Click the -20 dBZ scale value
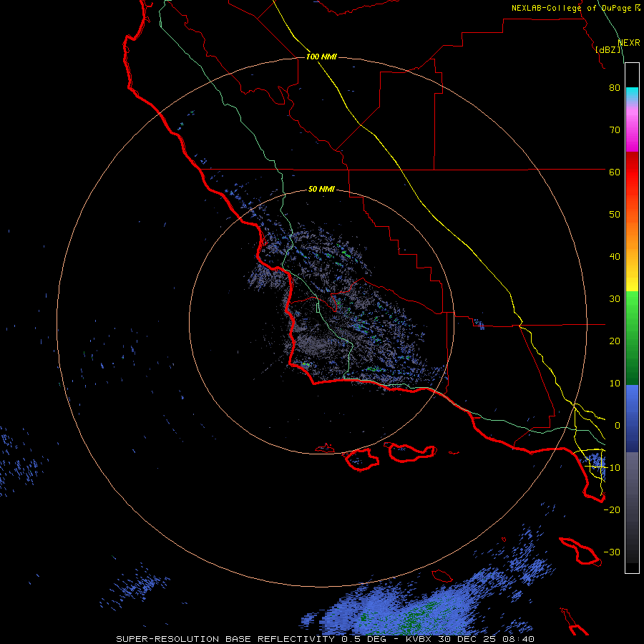Viewport: 644px width, 644px height. point(612,510)
